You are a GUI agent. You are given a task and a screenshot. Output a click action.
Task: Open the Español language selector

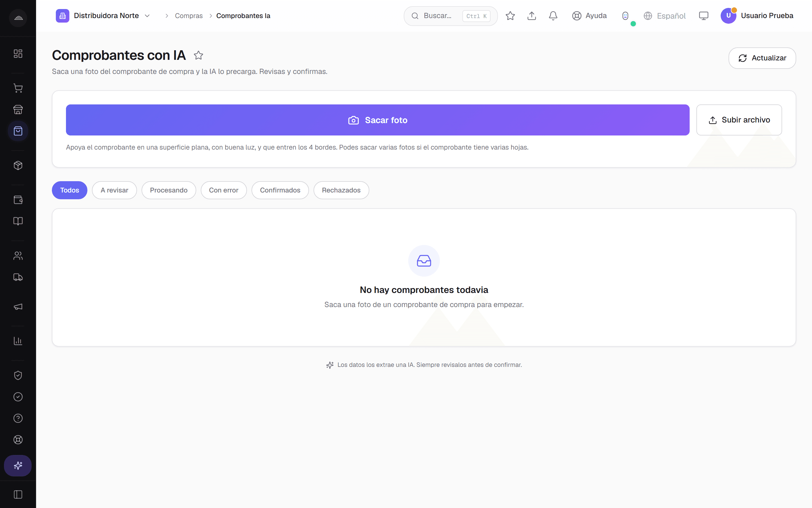click(x=664, y=16)
